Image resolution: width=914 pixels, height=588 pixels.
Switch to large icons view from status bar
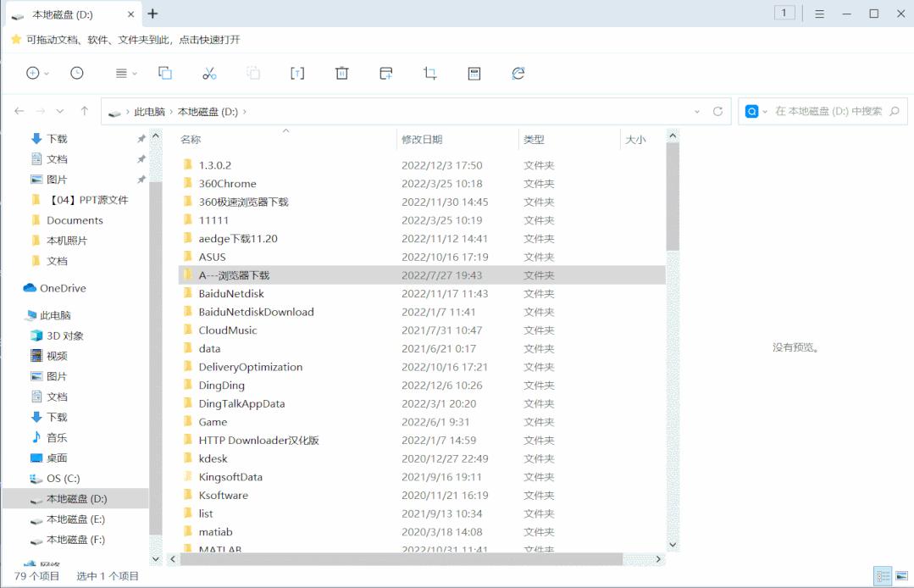tap(903, 575)
